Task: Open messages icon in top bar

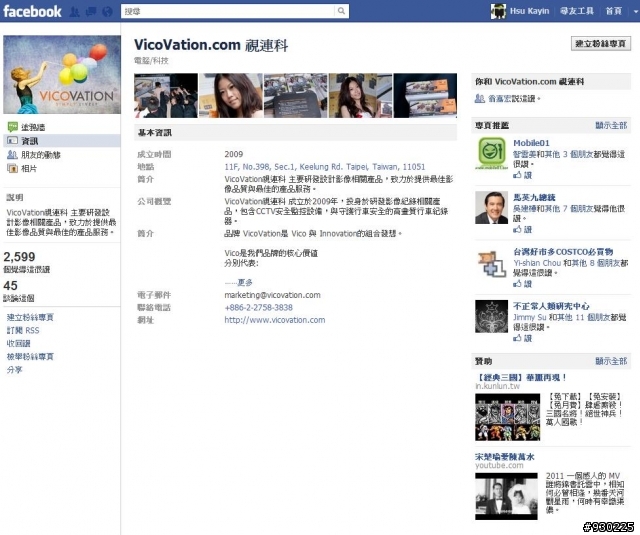Action: (91, 11)
